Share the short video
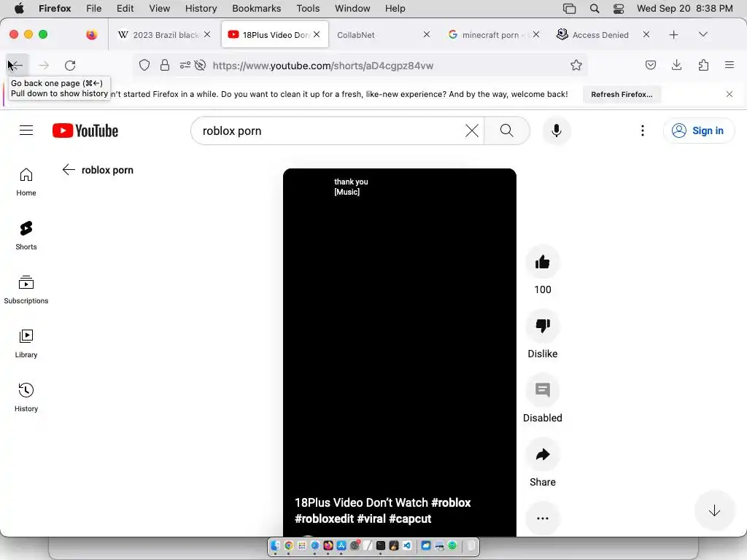This screenshot has width=747, height=560. [543, 454]
